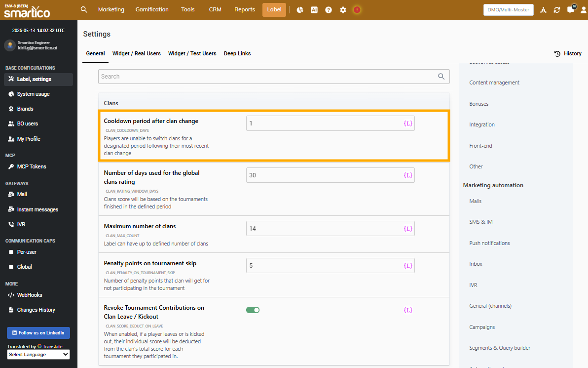Go to Integration section
This screenshot has width=588, height=368.
tap(482, 124)
